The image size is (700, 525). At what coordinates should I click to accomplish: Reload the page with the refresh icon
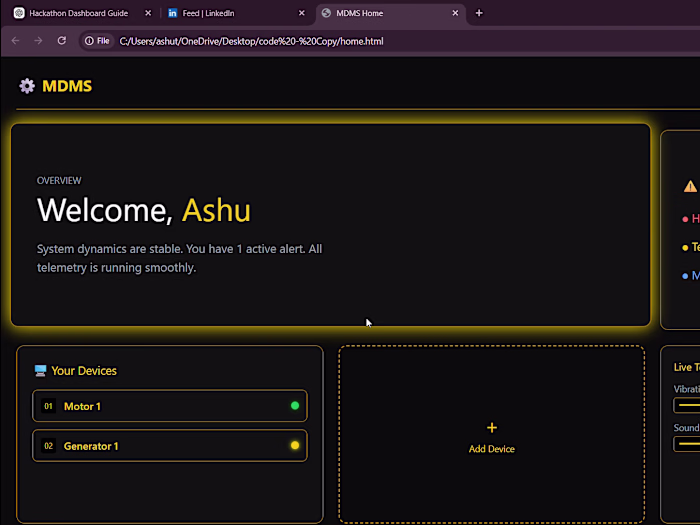coord(62,41)
